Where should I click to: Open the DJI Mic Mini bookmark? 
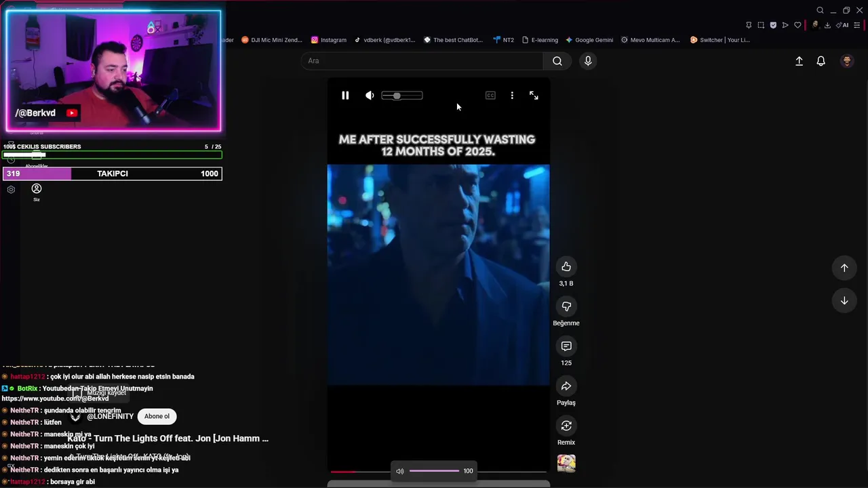tap(272, 40)
